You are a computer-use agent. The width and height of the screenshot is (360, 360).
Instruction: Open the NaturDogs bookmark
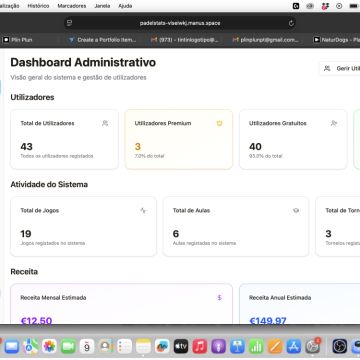337,40
